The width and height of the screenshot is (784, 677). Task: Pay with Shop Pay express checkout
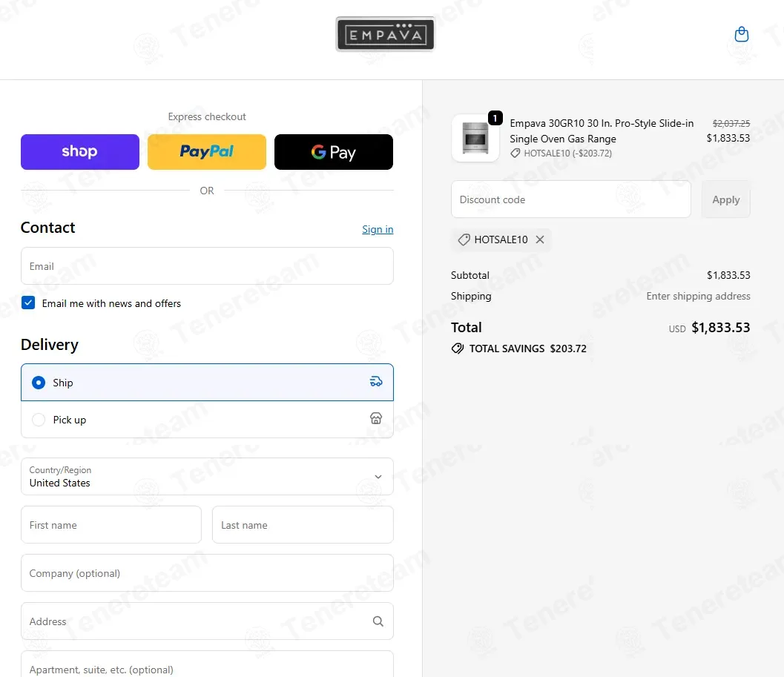pos(80,152)
